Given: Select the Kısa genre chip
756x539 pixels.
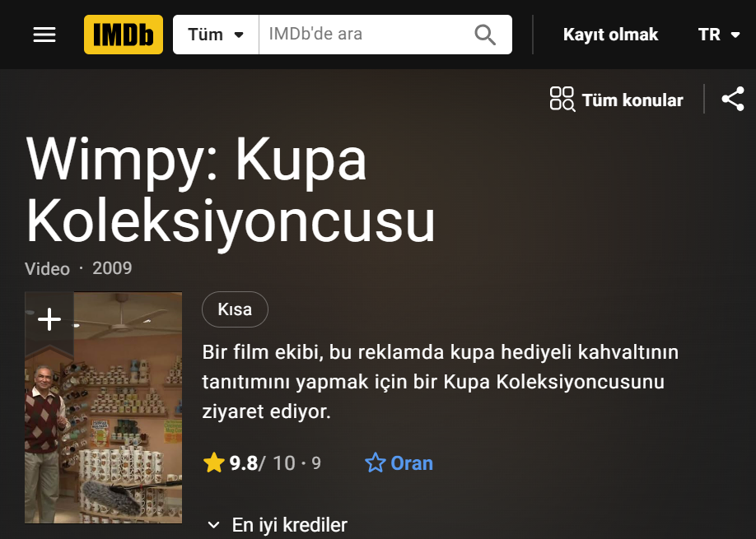Looking at the screenshot, I should (x=235, y=309).
